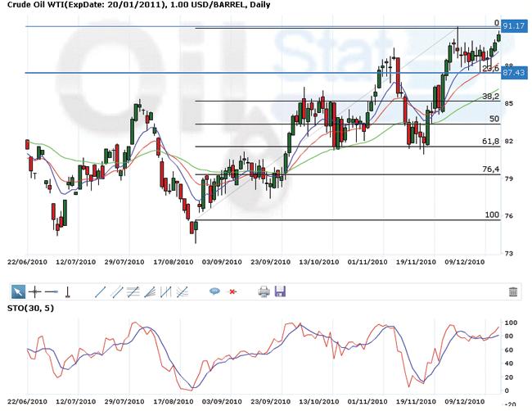Click the red X delete object icon
The image size is (532, 411).
(232, 291)
